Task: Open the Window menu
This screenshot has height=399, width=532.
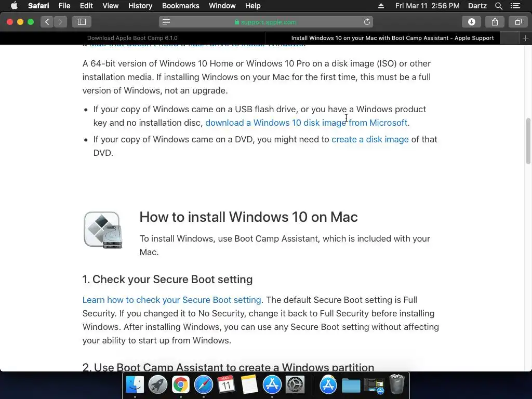Action: [x=222, y=6]
